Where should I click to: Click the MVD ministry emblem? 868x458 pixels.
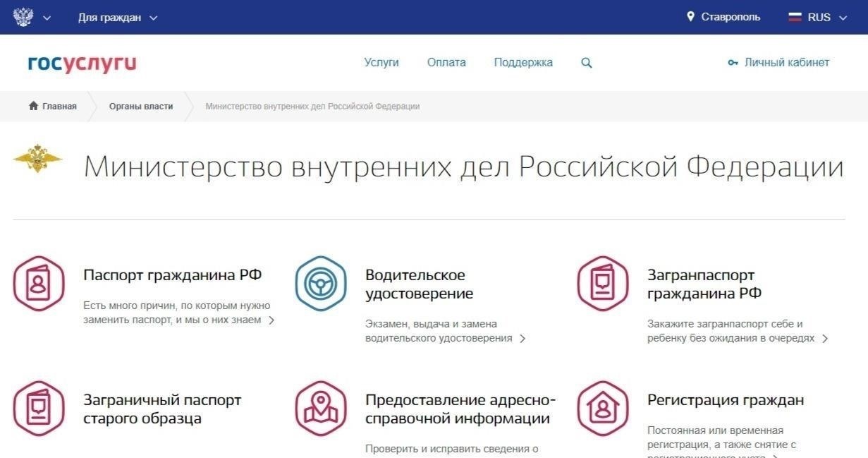(x=38, y=158)
